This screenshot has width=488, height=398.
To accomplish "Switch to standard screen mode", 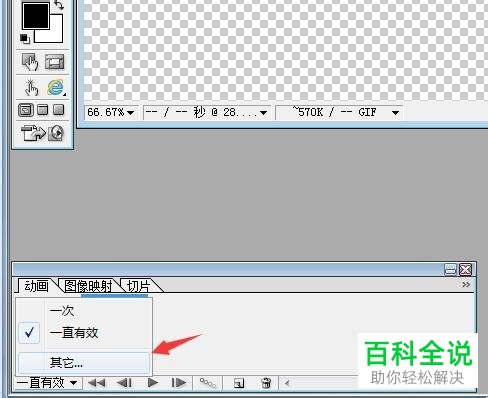I will [x=26, y=110].
